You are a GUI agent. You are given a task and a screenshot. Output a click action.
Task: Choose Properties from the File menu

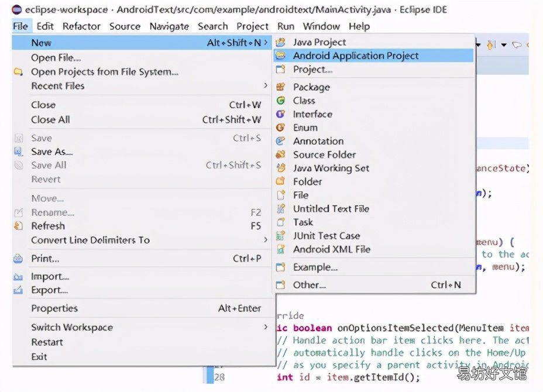pyautogui.click(x=142, y=308)
